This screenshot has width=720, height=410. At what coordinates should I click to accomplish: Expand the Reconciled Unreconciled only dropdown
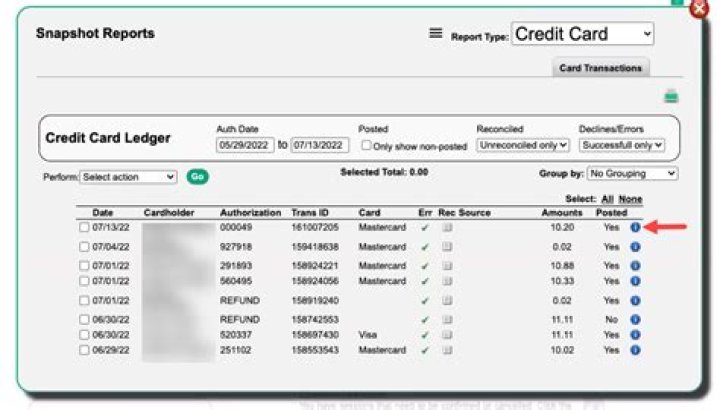(x=522, y=145)
